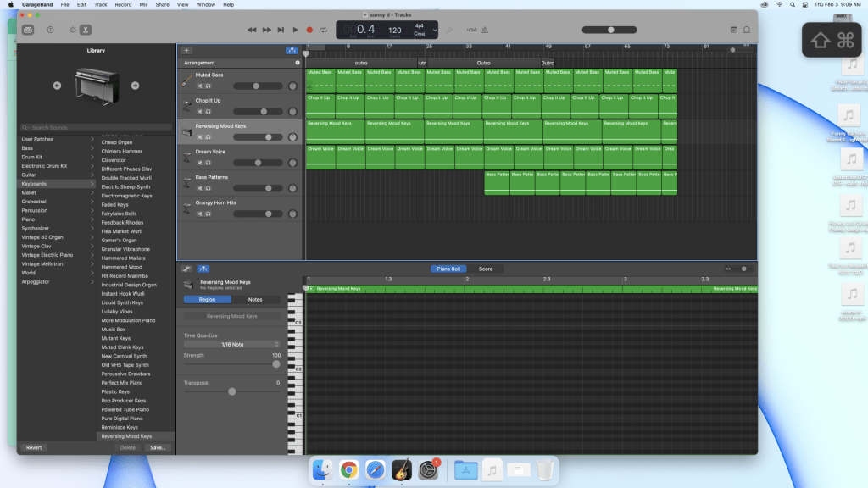Click the Grungy Horn Hits pan knob
Image resolution: width=868 pixels, height=488 pixels.
292,213
